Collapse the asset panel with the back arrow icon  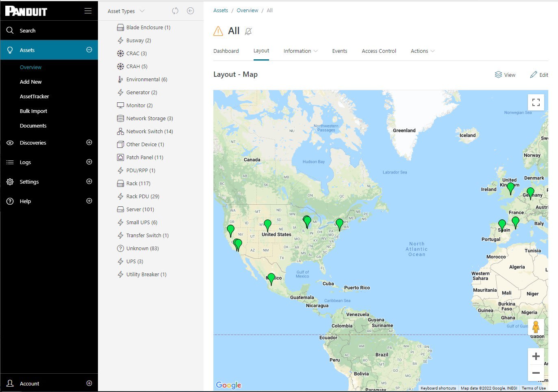[x=190, y=11]
